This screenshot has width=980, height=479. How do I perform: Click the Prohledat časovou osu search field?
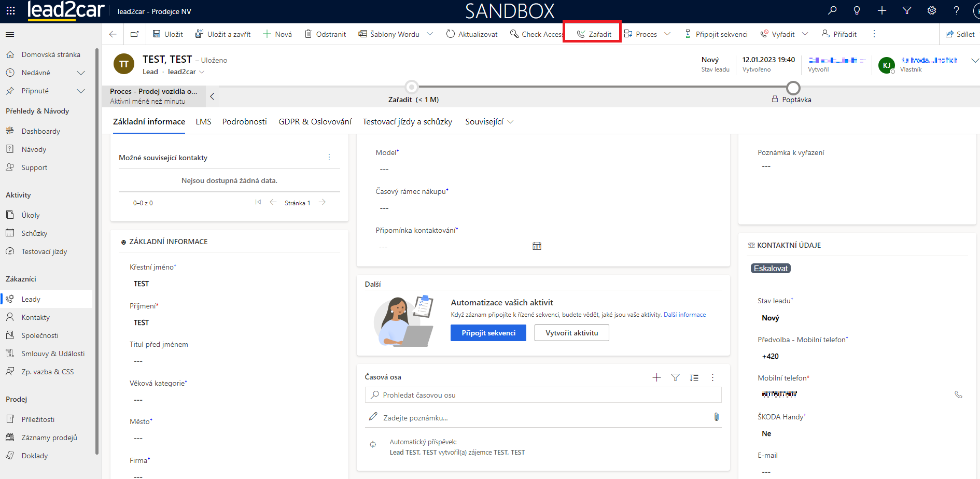pos(543,395)
